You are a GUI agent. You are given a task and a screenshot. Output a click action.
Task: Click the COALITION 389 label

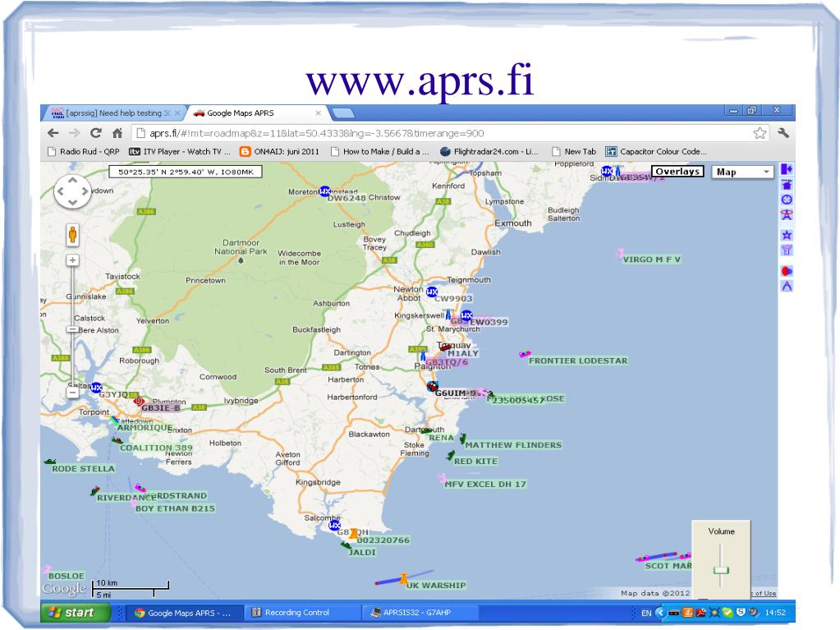(156, 448)
